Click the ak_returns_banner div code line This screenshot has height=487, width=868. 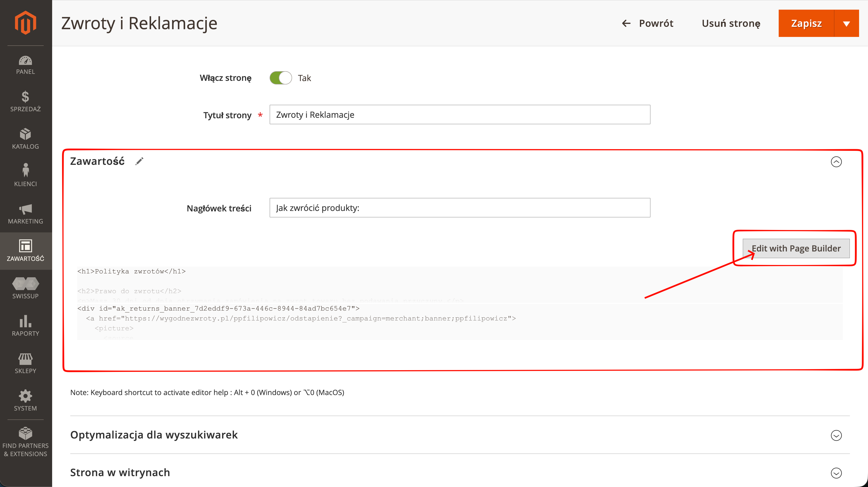click(x=218, y=308)
